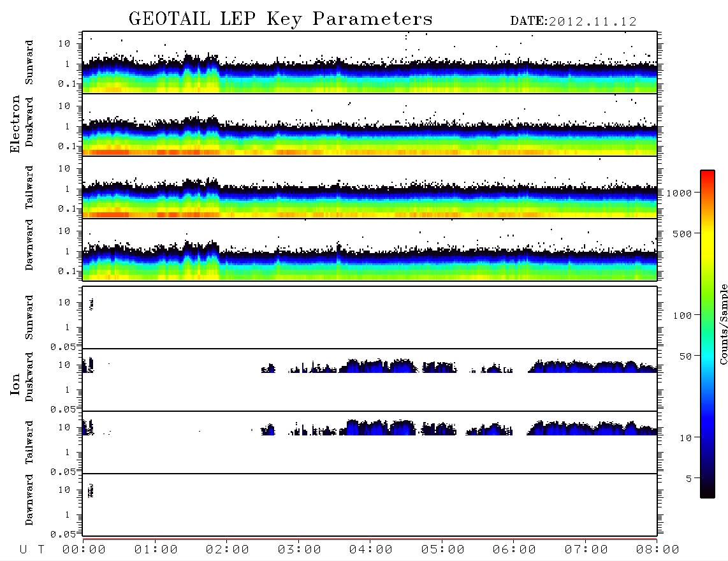Click the "1000" colorbar value
The width and height of the screenshot is (728, 561).
click(x=680, y=193)
